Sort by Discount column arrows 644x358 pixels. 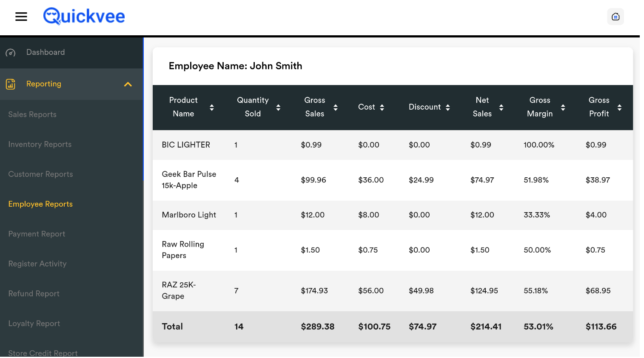pos(447,108)
